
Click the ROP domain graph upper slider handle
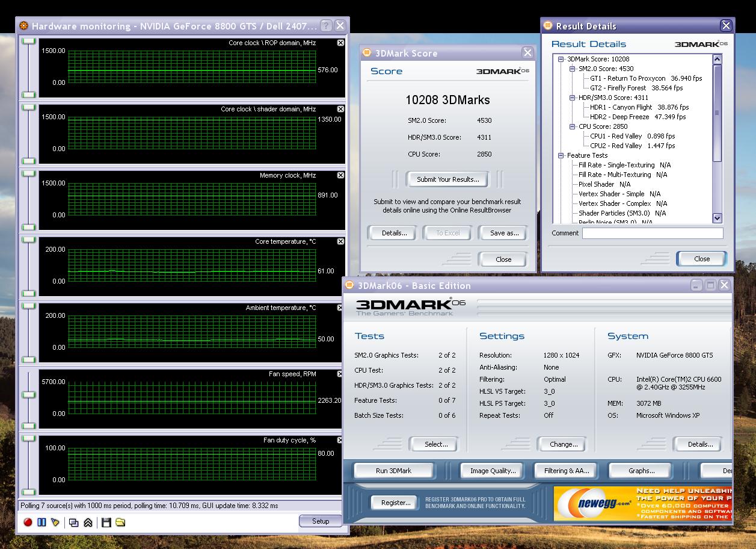[28, 41]
